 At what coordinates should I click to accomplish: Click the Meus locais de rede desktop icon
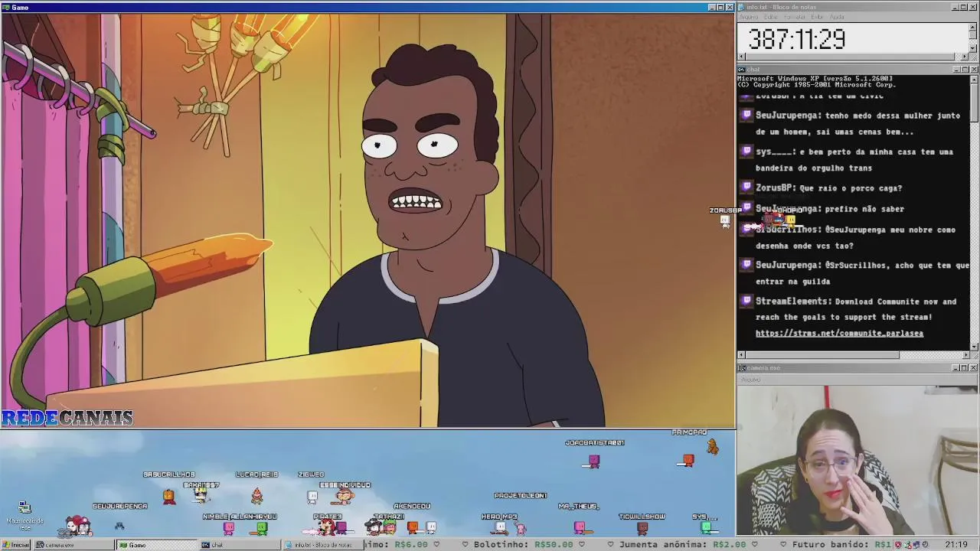(x=24, y=514)
